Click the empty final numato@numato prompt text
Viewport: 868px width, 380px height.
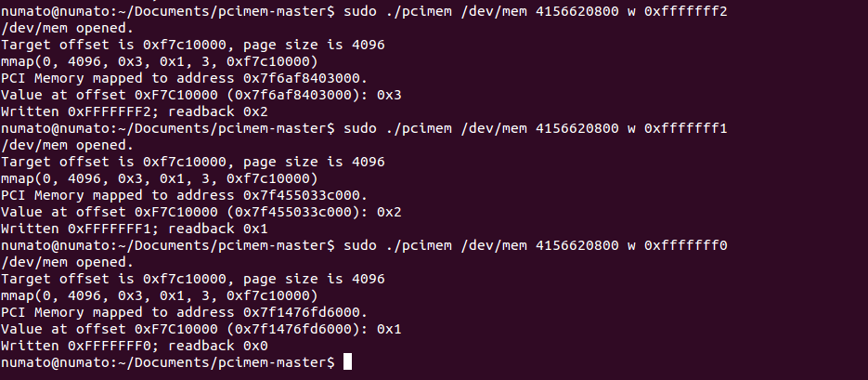[x=167, y=362]
